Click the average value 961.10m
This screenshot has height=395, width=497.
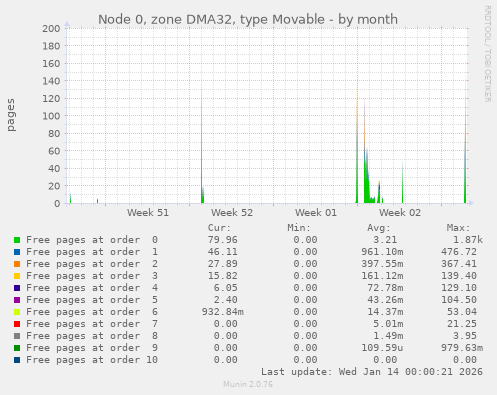coord(382,252)
